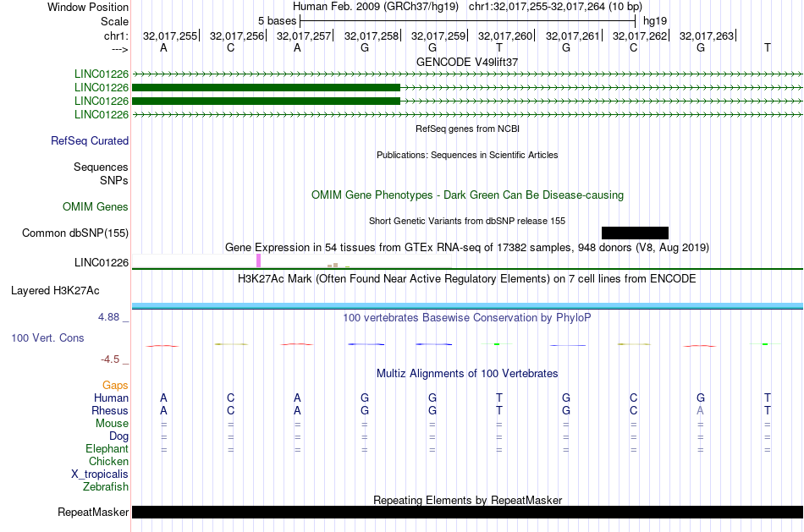The image size is (804, 532).
Task: Open the Layered H3K27Ac track label
Action: [55, 291]
